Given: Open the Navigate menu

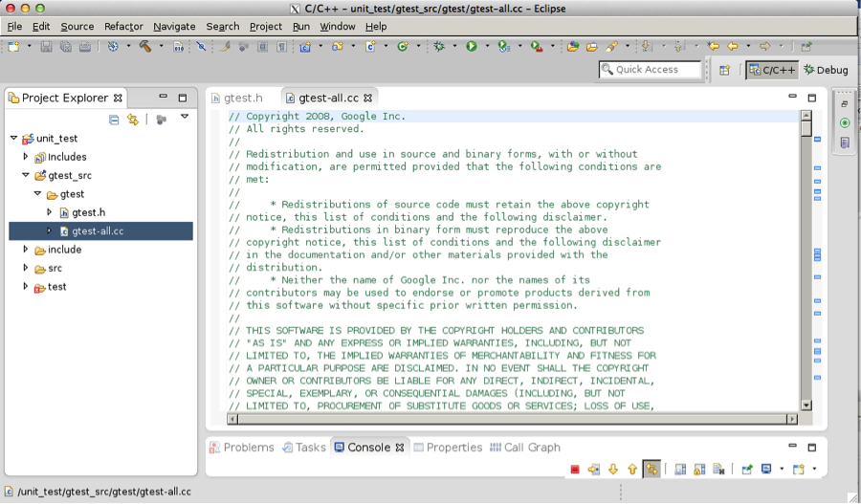Looking at the screenshot, I should [174, 27].
